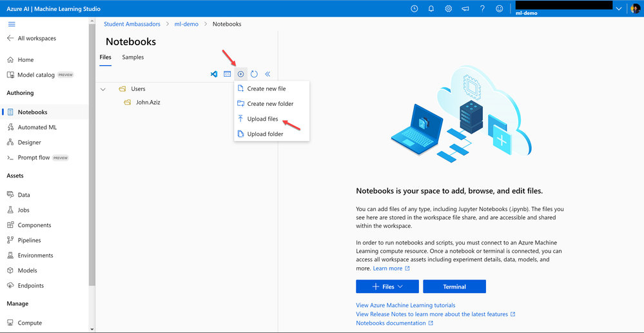Screen dimensions: 644x333
Task: Open the hamburger navigation menu
Action: 12,25
